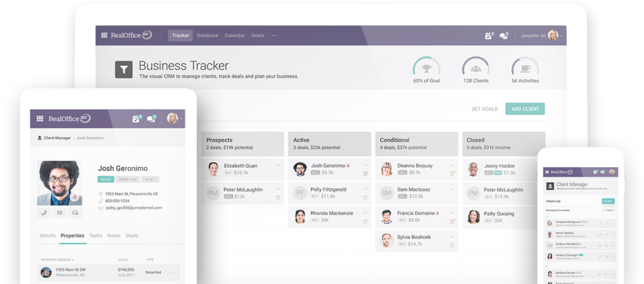This screenshot has height=284, width=644.
Task: Click the Closed column header
Action: (x=504, y=144)
